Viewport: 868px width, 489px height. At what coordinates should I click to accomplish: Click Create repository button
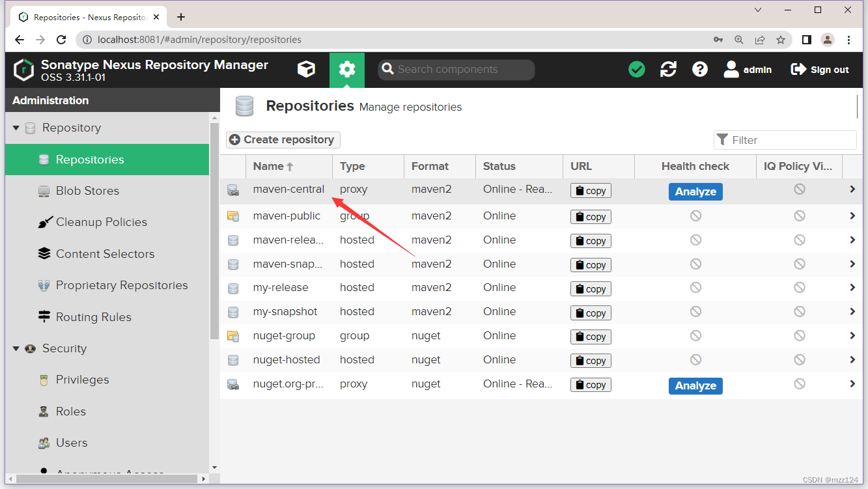[x=283, y=139]
